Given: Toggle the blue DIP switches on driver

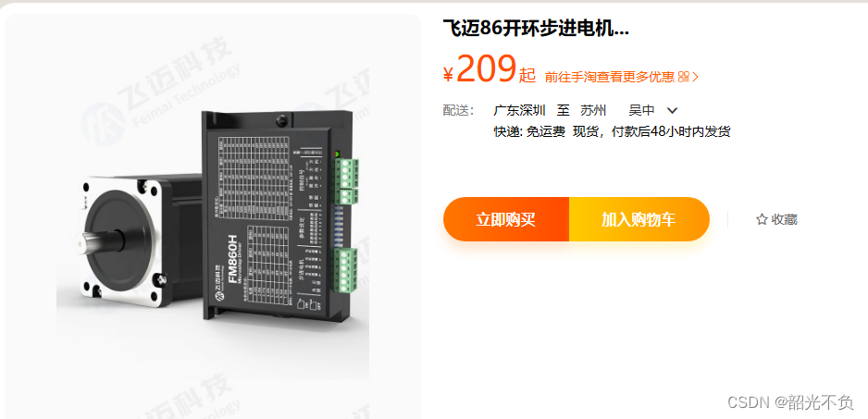Looking at the screenshot, I should pyautogui.click(x=339, y=226).
